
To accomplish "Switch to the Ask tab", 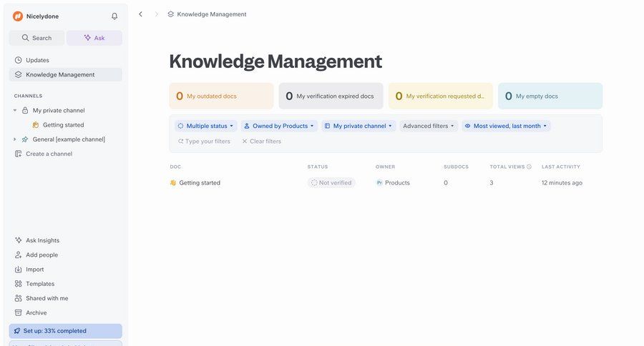I will click(x=94, y=38).
